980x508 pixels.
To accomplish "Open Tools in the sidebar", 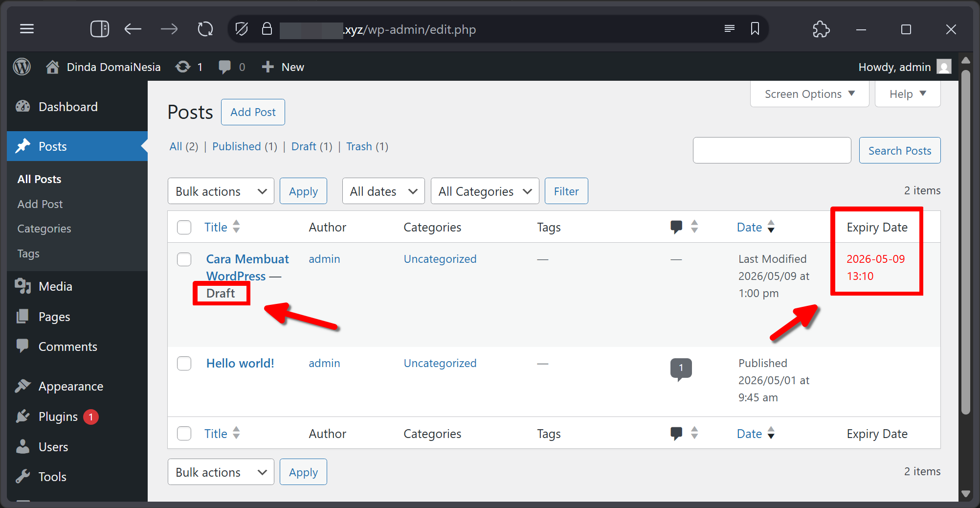I will coord(77,477).
